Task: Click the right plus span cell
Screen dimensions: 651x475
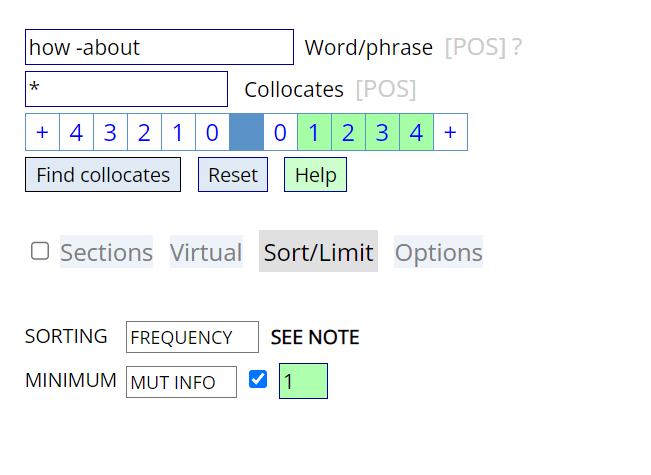Action: [x=450, y=132]
